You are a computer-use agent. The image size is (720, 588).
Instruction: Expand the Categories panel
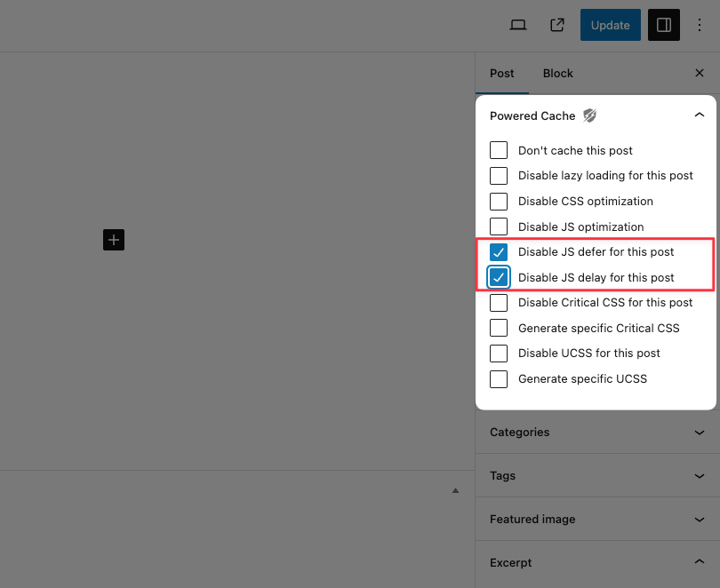pos(596,432)
